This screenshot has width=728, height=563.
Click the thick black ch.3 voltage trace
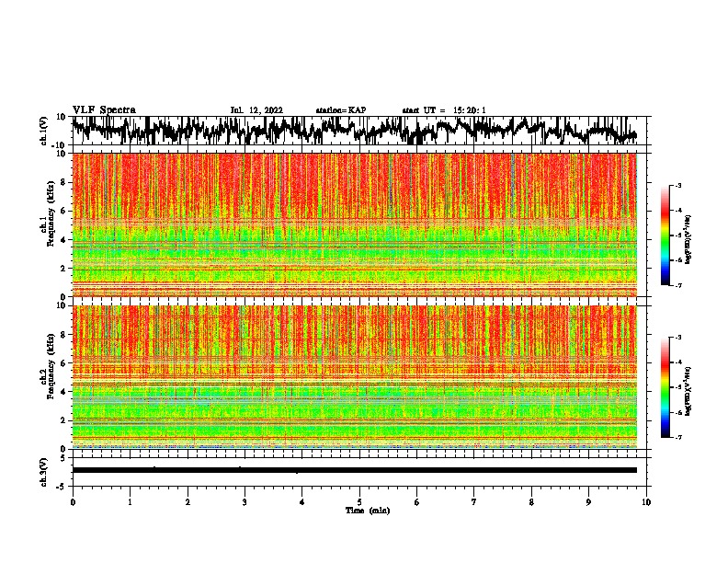[x=355, y=470]
